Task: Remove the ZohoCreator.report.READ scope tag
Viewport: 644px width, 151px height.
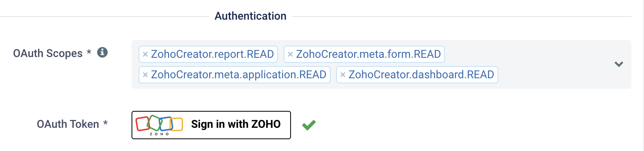Action: 145,54
